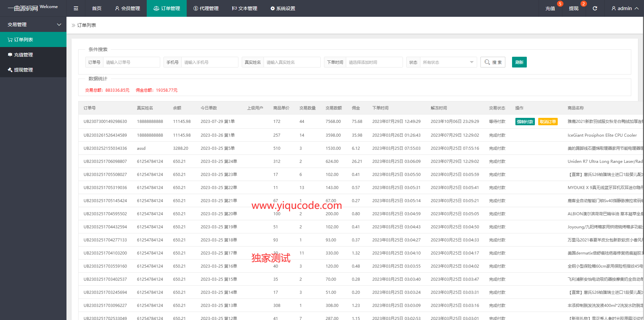
Task: Click 佣金总额 statistic text
Action: tap(156, 90)
